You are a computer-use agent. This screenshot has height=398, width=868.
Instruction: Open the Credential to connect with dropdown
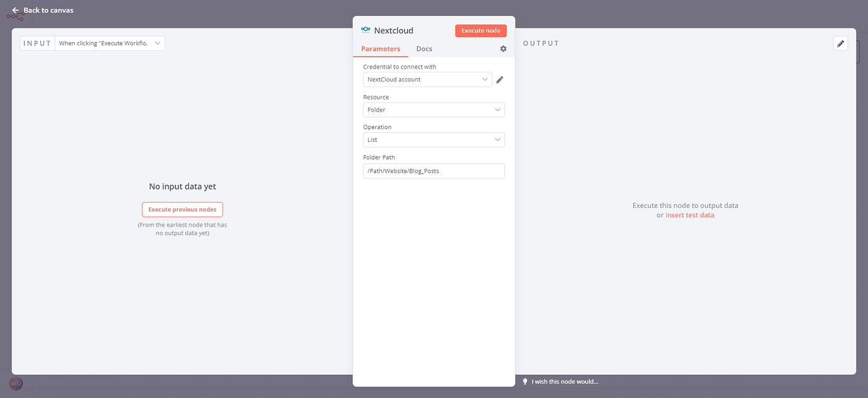pyautogui.click(x=428, y=80)
